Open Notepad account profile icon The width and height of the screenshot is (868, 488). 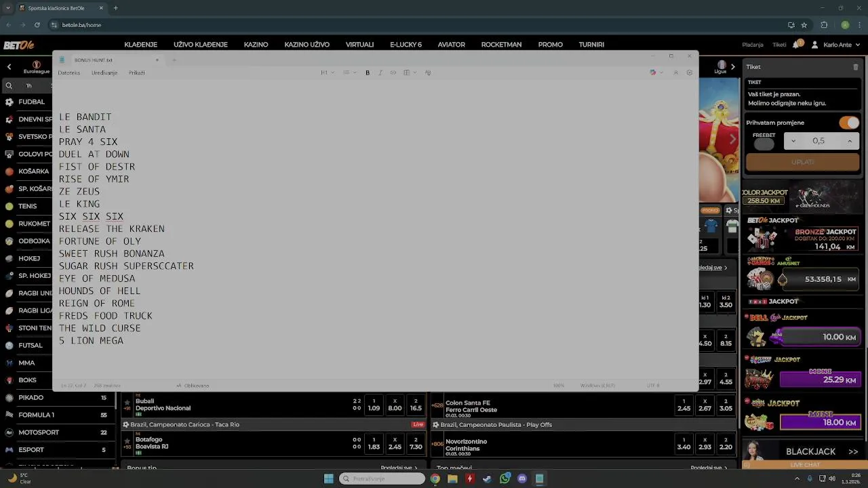coord(675,73)
